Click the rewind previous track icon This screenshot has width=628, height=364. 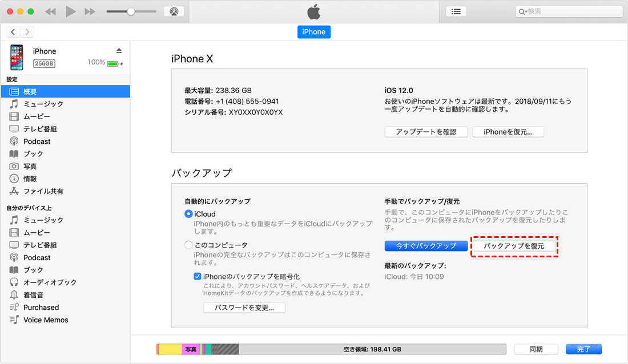tap(50, 11)
